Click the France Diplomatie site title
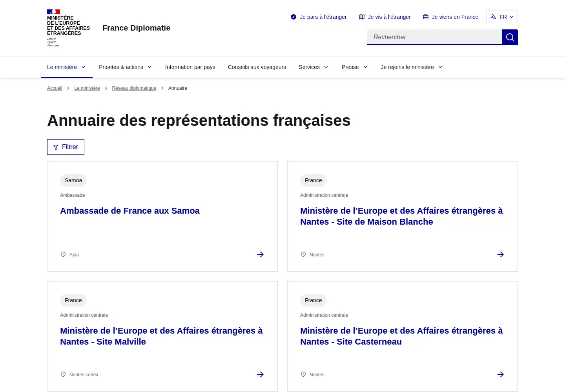Viewport: 565px width, 392px height. point(137,28)
